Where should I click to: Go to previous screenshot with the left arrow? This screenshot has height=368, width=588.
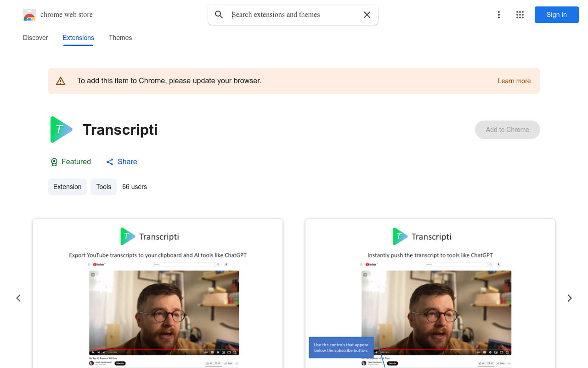pyautogui.click(x=18, y=298)
